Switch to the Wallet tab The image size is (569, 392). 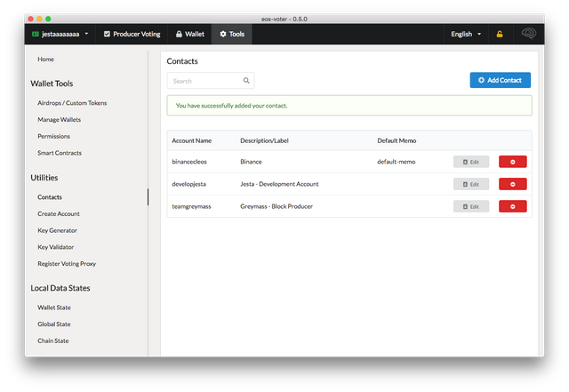[189, 34]
